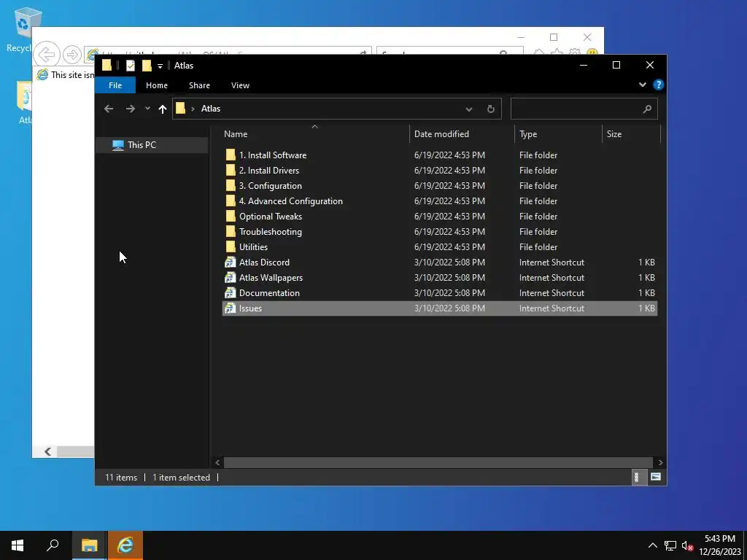Open the 1. Install Software folder icon
747x560 pixels.
(231, 155)
